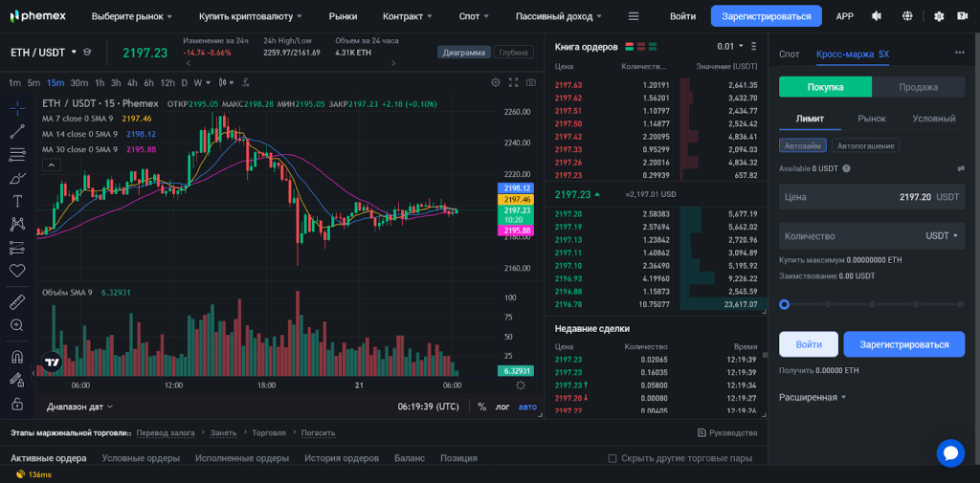
Task: Take a chart snapshot with camera icon
Action: [530, 82]
